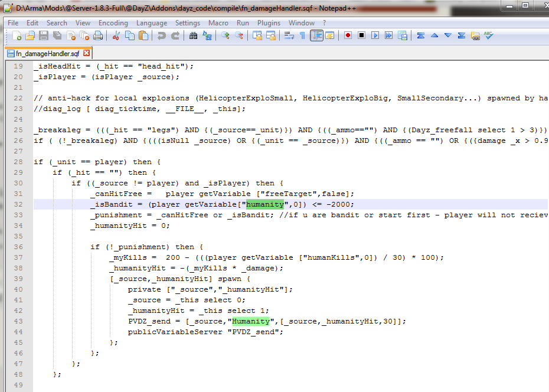Create a new document with New icon

(x=17, y=35)
